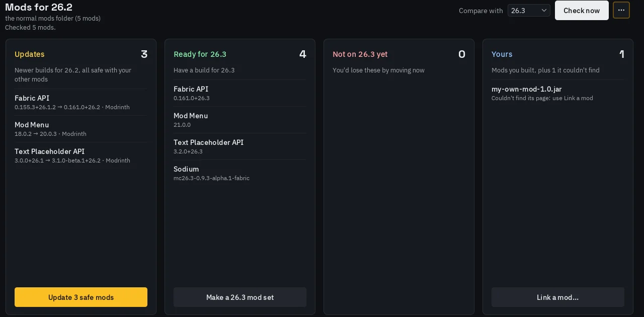644x317 pixels.
Task: Select Fabric API in Ready for 26.3
Action: pos(240,93)
